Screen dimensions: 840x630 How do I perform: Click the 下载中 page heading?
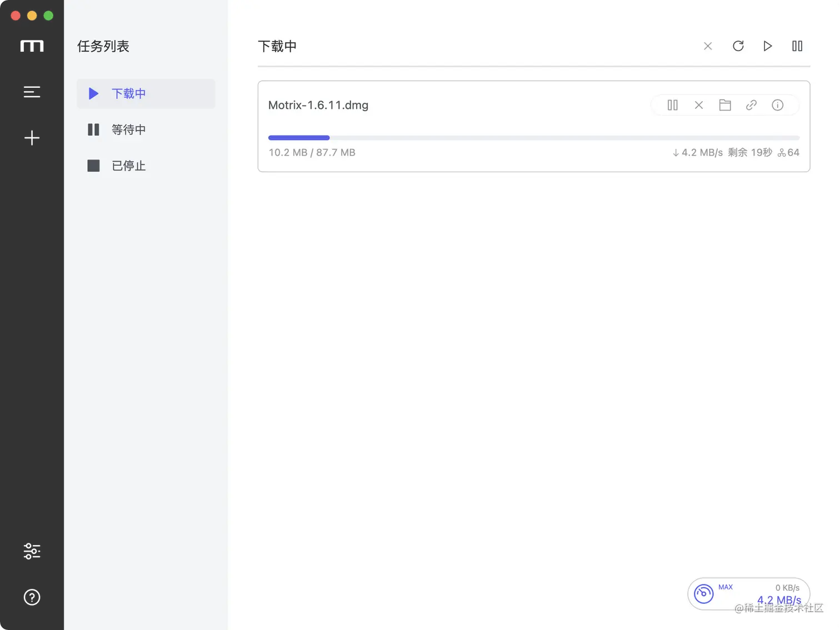(x=277, y=46)
